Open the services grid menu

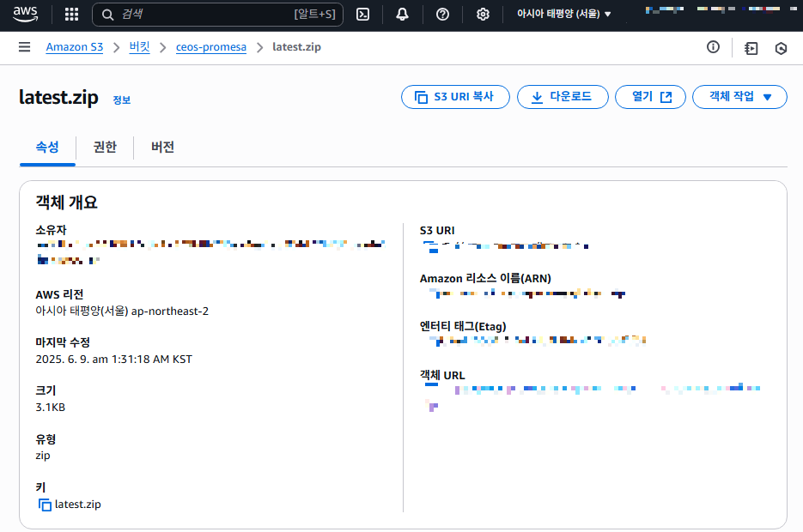pyautogui.click(x=71, y=15)
